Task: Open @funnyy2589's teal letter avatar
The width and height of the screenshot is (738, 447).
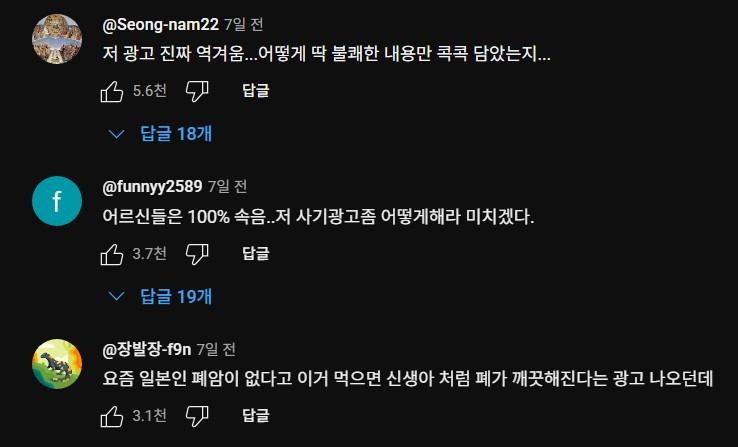Action: pyautogui.click(x=57, y=202)
